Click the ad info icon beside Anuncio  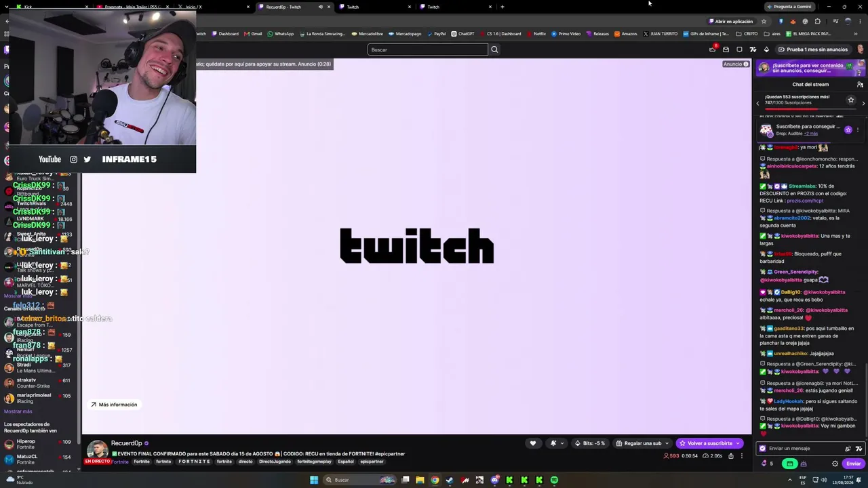746,64
